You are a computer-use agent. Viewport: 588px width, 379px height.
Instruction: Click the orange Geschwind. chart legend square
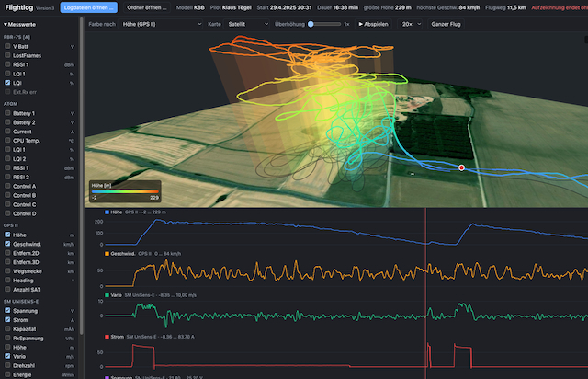point(107,254)
